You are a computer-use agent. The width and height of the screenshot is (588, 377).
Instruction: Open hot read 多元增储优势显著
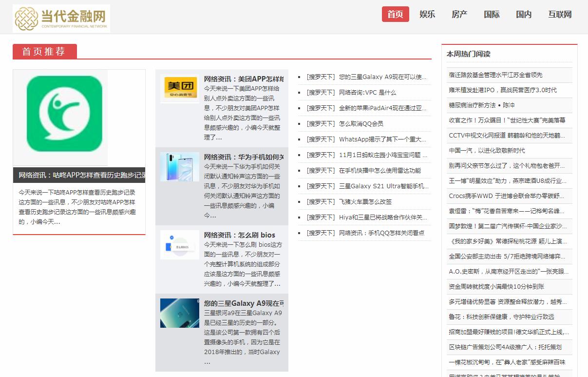pyautogui.click(x=508, y=301)
